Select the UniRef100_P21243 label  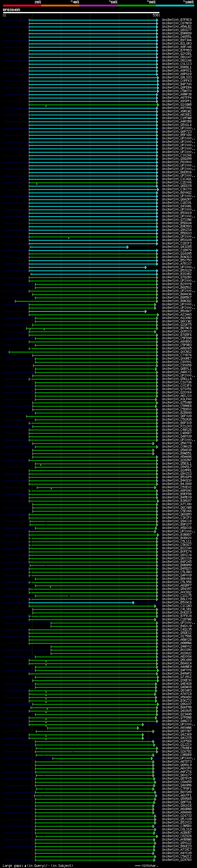click(x=177, y=426)
